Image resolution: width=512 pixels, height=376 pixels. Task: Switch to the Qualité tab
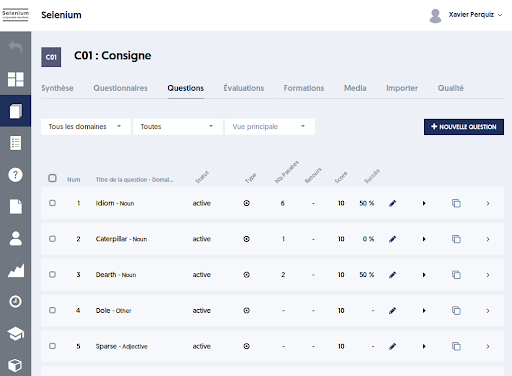click(451, 88)
